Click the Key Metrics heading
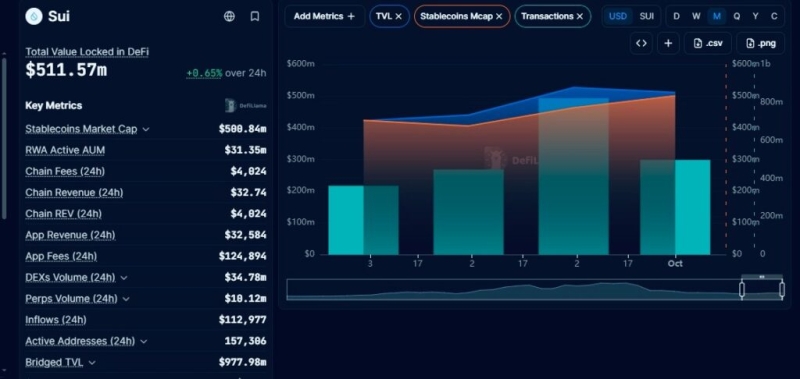Viewport: 800px width, 379px height. click(54, 106)
